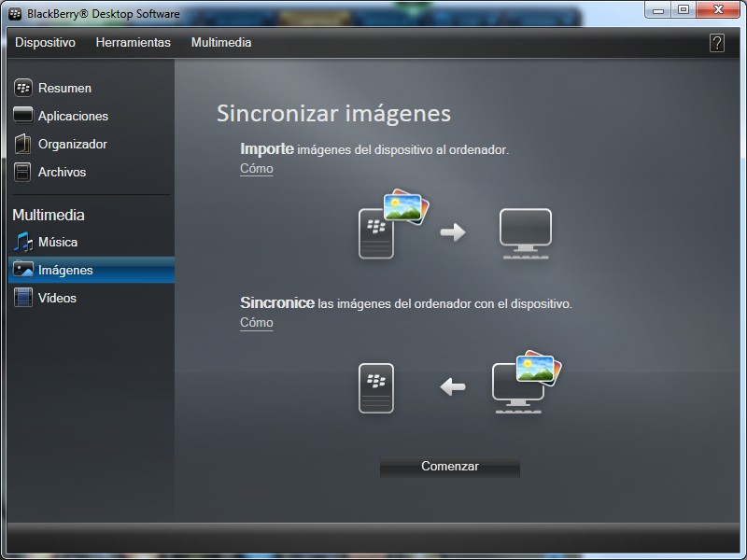Maximize the BlackBerry Desktop Software window
This screenshot has height=560, width=747.
tap(684, 9)
